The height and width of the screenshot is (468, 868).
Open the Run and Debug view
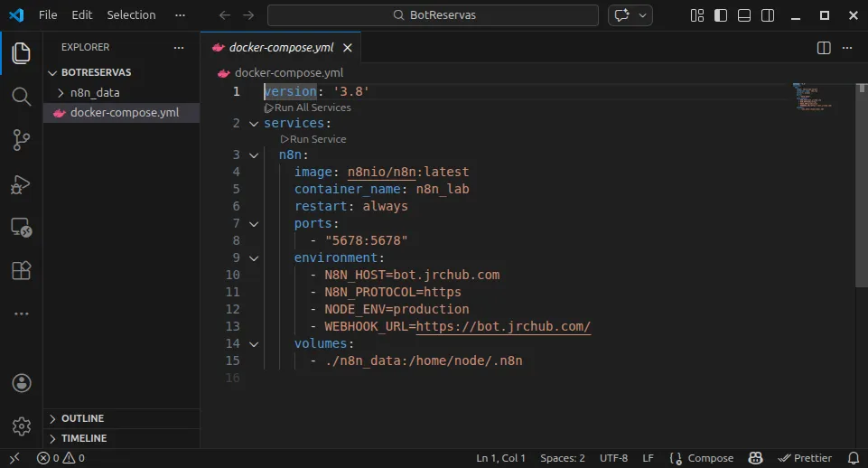(21, 184)
